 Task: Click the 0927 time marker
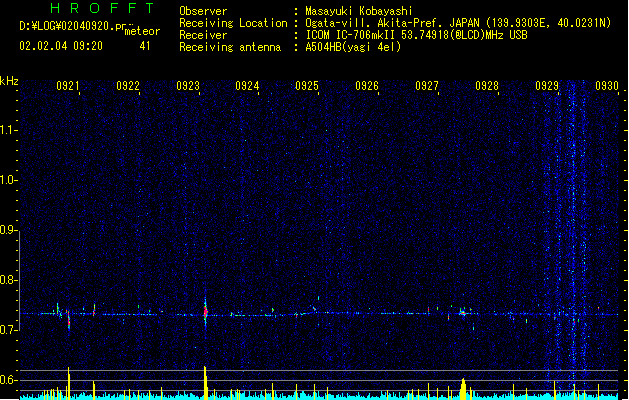click(x=427, y=86)
